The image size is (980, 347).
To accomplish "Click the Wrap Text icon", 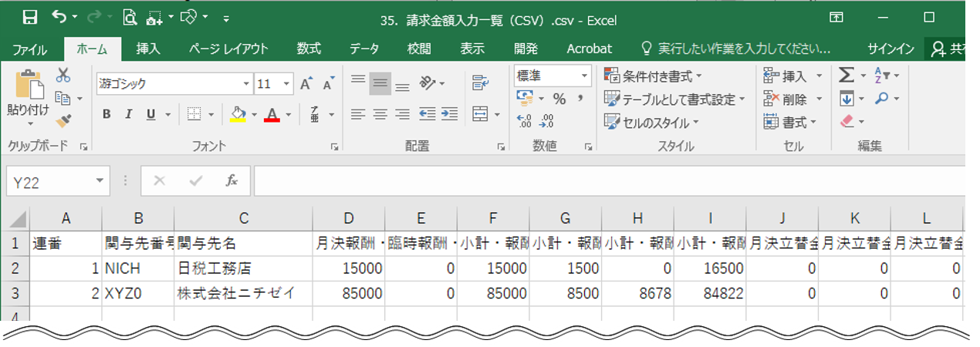I will (480, 83).
